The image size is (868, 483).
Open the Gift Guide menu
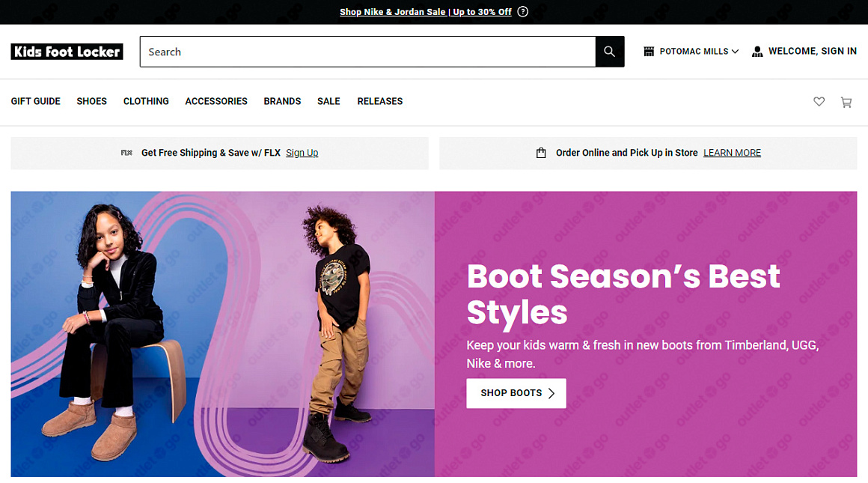[x=35, y=101]
